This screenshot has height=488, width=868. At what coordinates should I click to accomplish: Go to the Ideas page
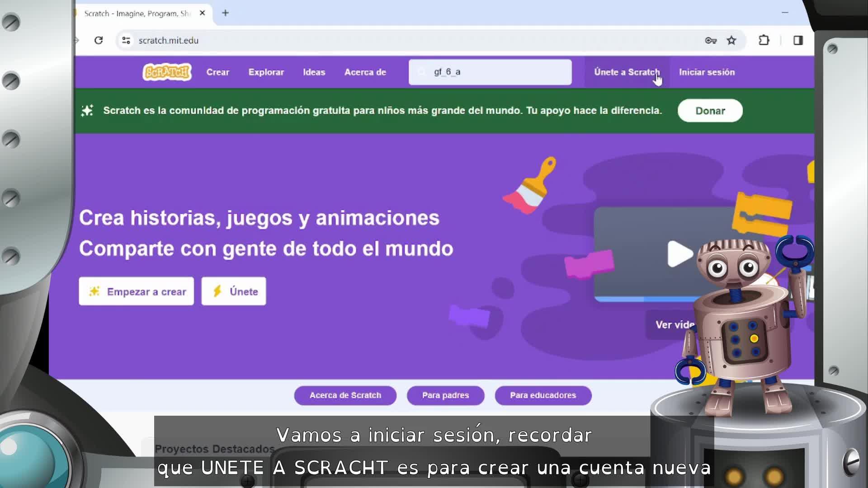[x=314, y=72]
